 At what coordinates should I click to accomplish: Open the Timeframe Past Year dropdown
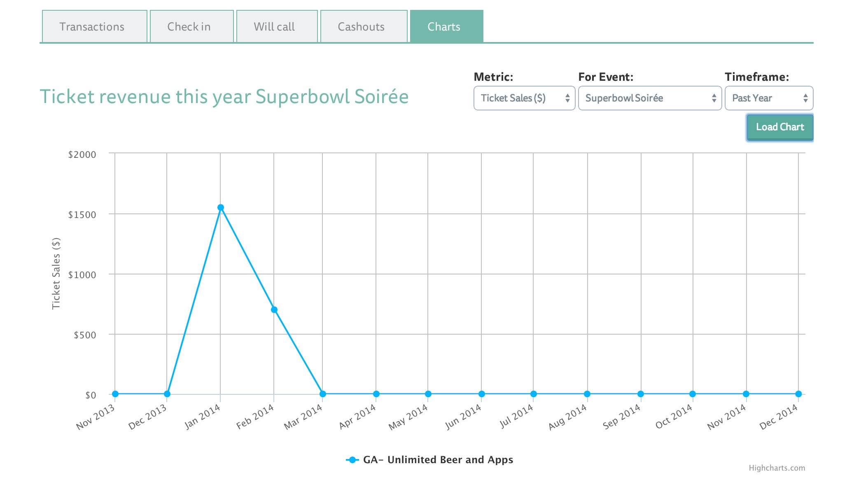(768, 98)
